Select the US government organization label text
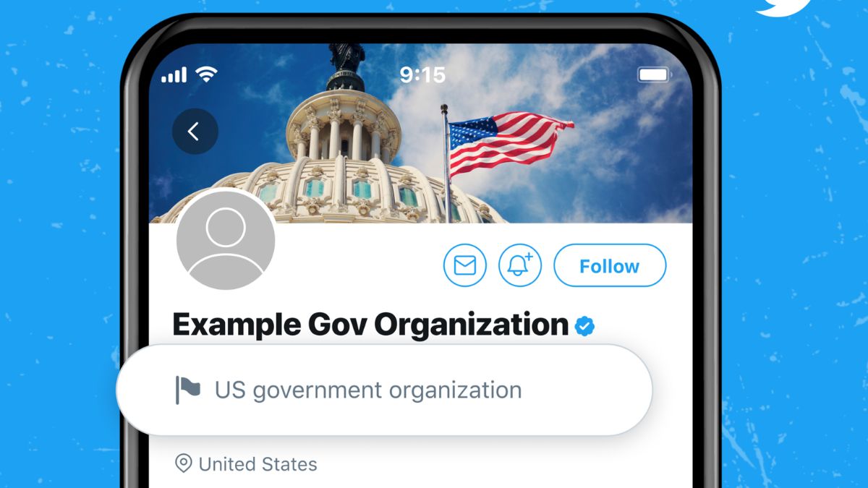 (367, 390)
